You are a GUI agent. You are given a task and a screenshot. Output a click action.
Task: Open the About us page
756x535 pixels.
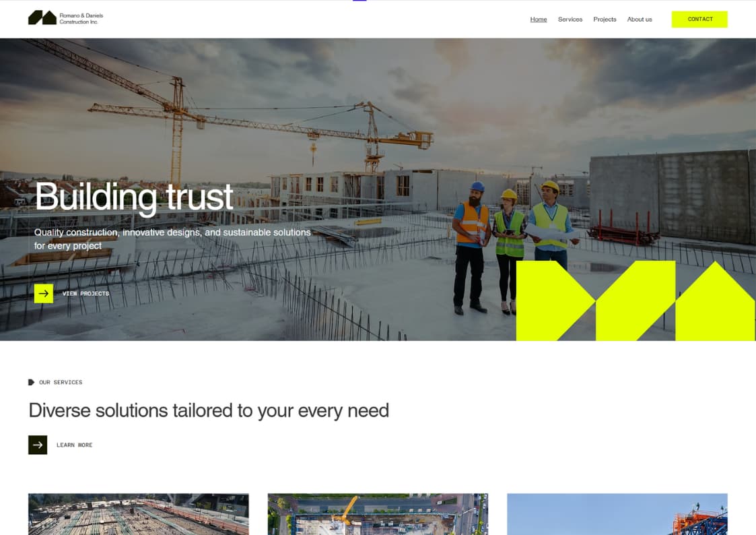pos(640,20)
